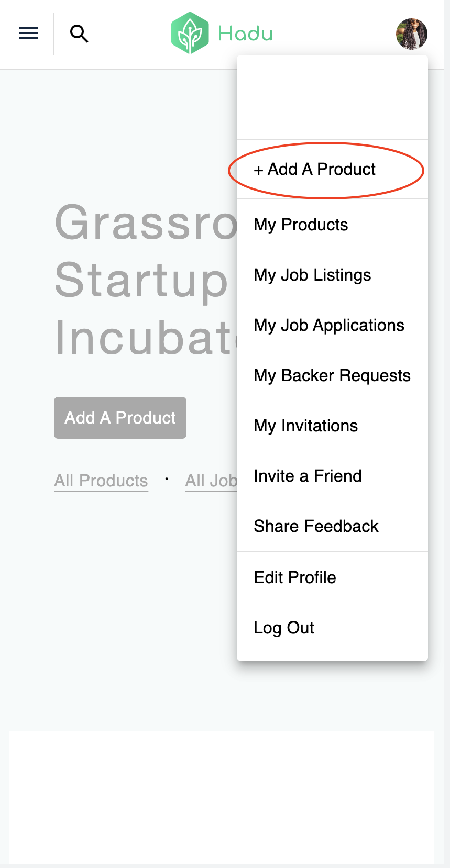The width and height of the screenshot is (450, 868).
Task: Follow the All Jobs link
Action: (x=211, y=481)
